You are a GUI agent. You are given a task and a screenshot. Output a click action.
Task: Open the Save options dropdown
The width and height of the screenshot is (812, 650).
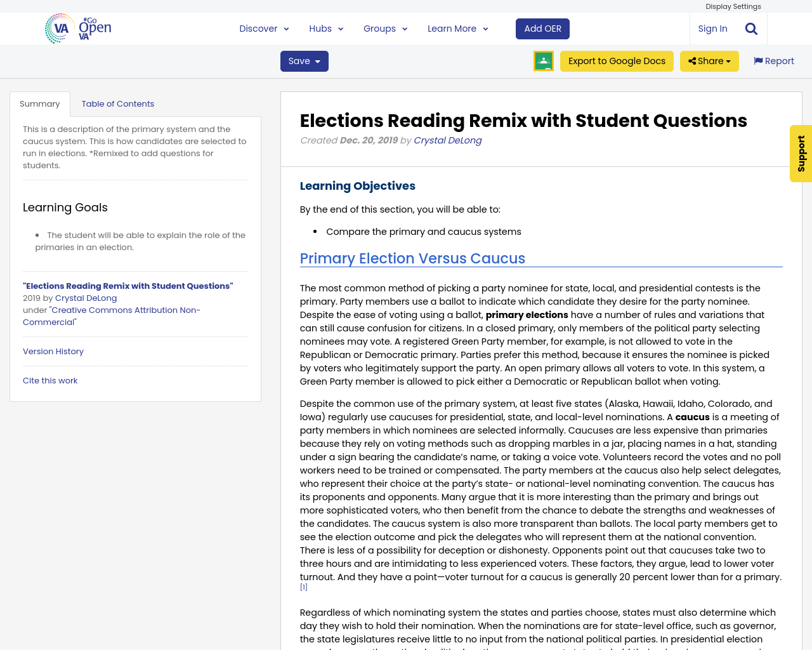pos(304,60)
